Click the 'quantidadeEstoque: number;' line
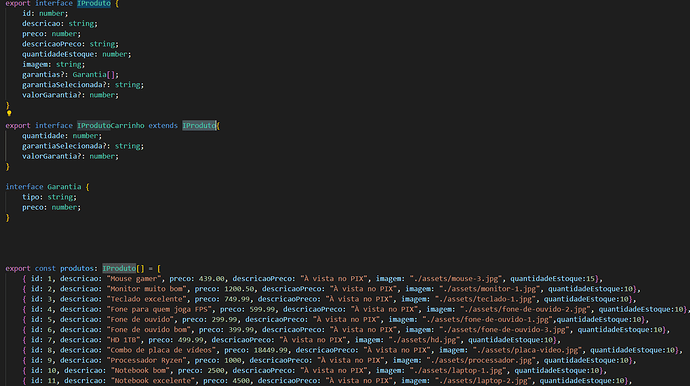Viewport: 690px width, 386px height. [x=77, y=54]
